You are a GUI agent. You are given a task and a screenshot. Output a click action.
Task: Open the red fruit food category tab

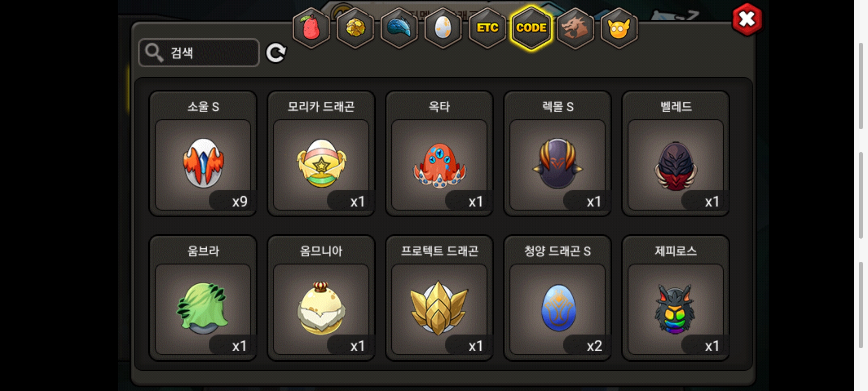311,28
